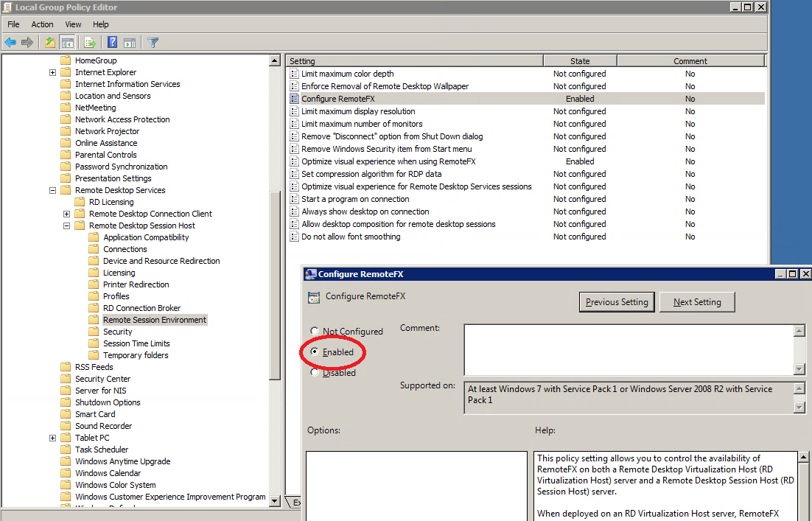Open the Action menu
The image size is (812, 521).
(x=42, y=24)
